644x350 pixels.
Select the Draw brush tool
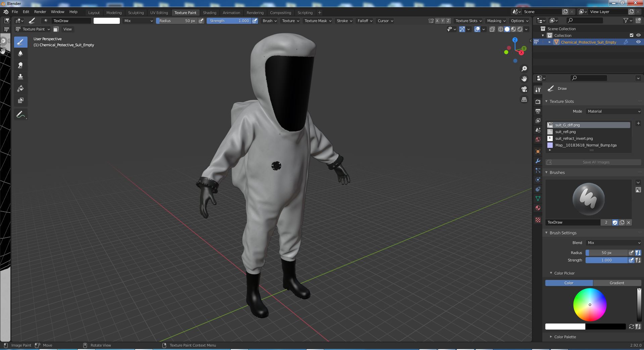[x=20, y=42]
